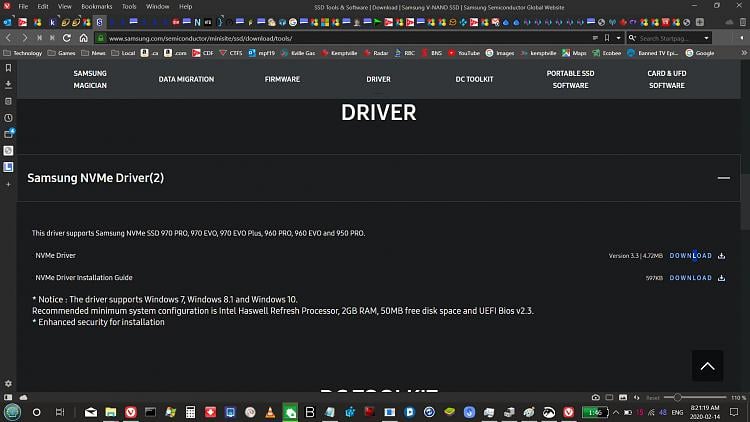750x422 pixels.
Task: Open the address bar dropdown arrow
Action: click(x=618, y=38)
